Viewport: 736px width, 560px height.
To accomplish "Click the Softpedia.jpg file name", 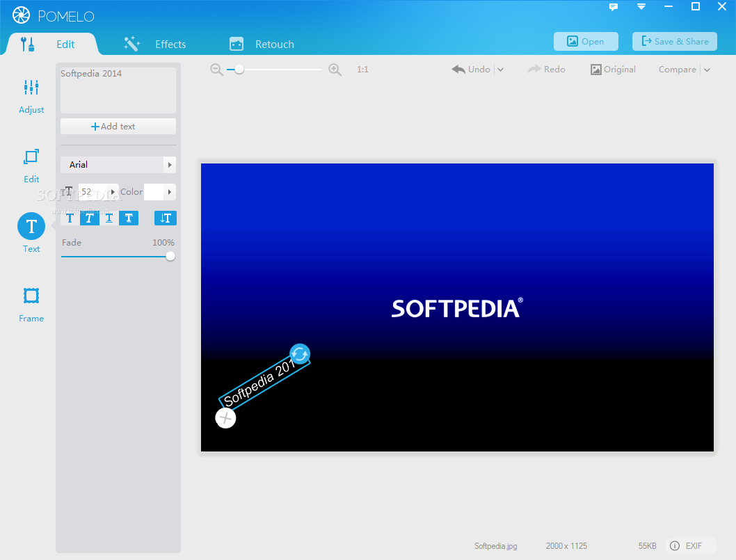I will [x=495, y=546].
